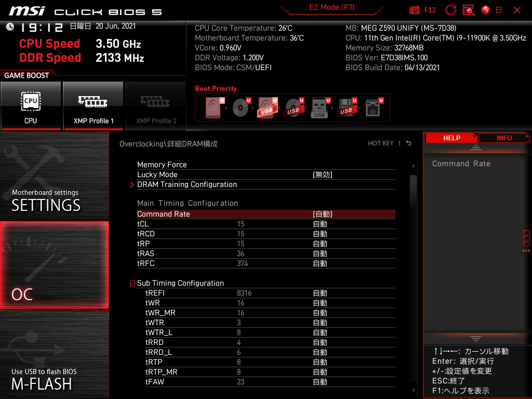Select the USB floppy boot device
This screenshot has width=532, height=399.
pyautogui.click(x=347, y=108)
